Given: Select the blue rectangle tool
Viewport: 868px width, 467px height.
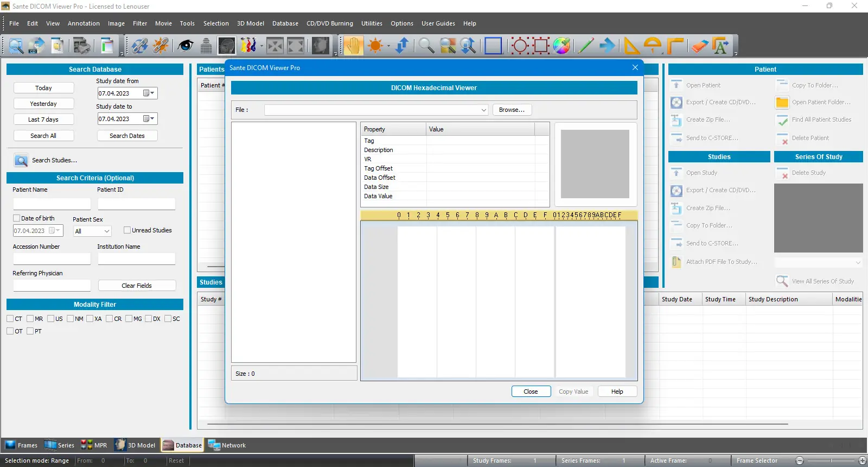Looking at the screenshot, I should (x=493, y=46).
